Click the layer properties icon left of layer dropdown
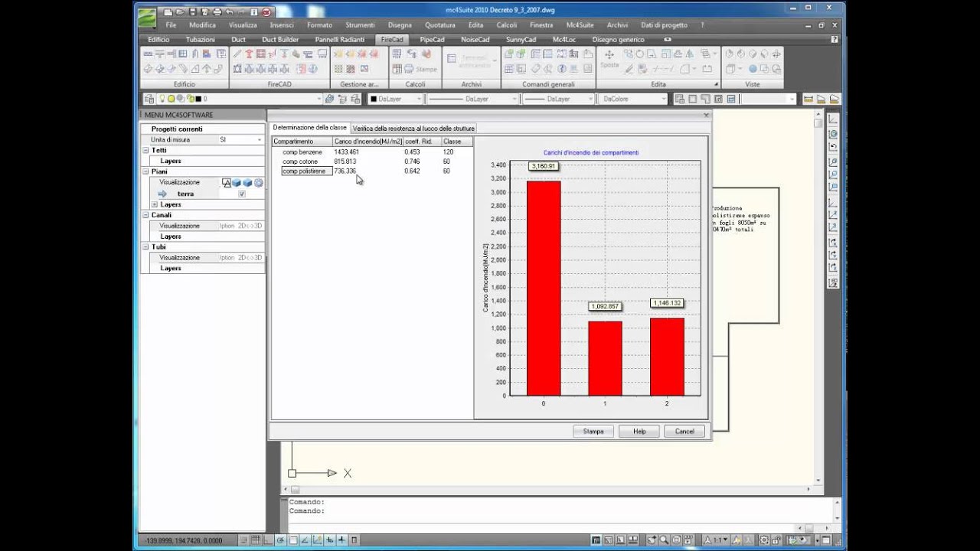 (151, 99)
